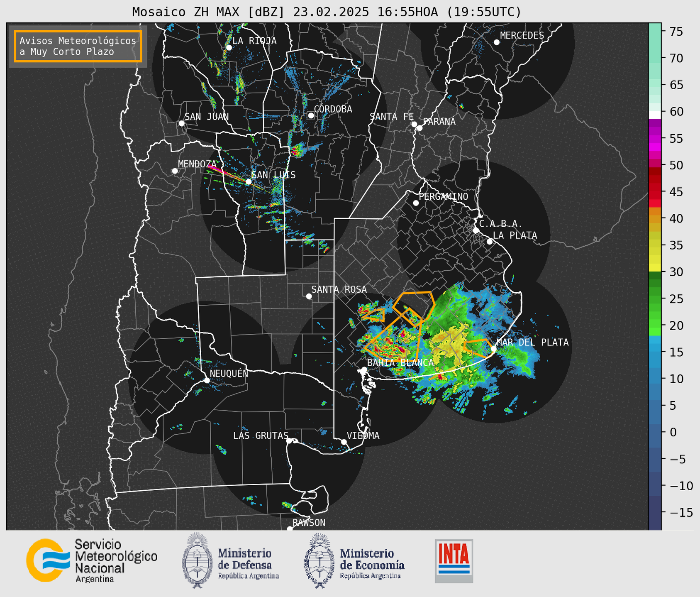Click the RAWSON city label
The height and width of the screenshot is (597, 700).
click(309, 522)
